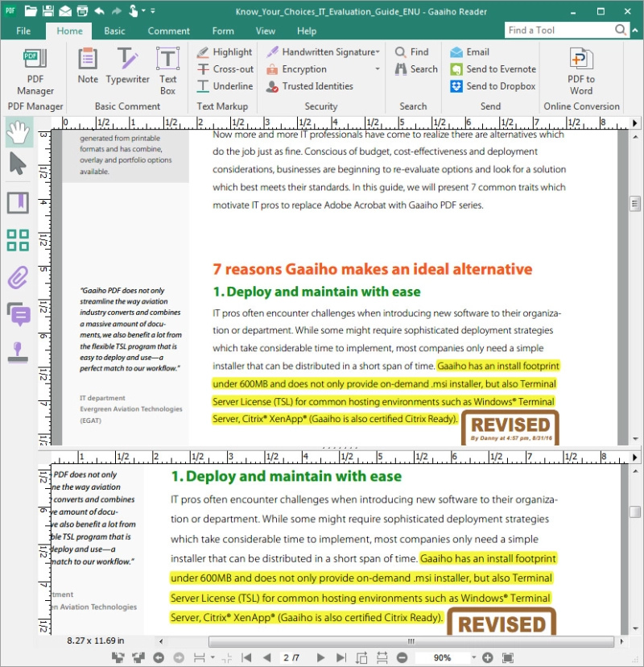Screen dimensions: 644x667
Task: Go to the previous view
Action: click(159, 657)
